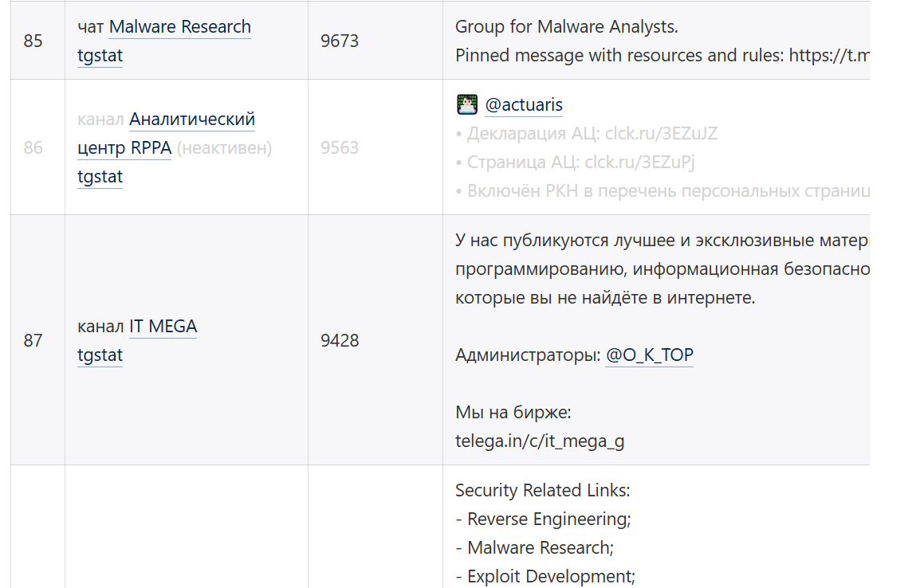Image resolution: width=920 pixels, height=588 pixels.
Task: Visit the @actuaris profile link
Action: [x=524, y=105]
